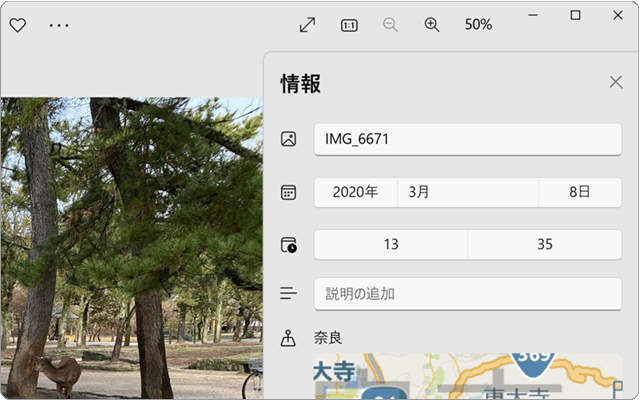Maximize the Photos window
640x400 pixels.
[x=576, y=16]
